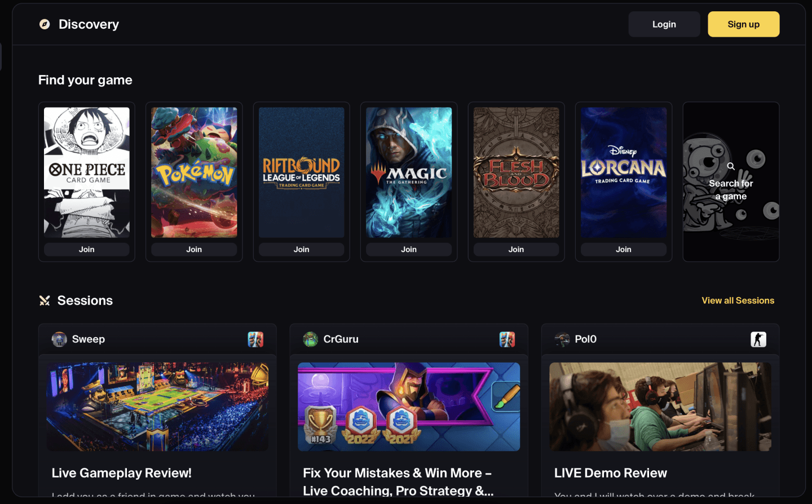
Task: Click Pol0's profile avatar
Action: 562,339
